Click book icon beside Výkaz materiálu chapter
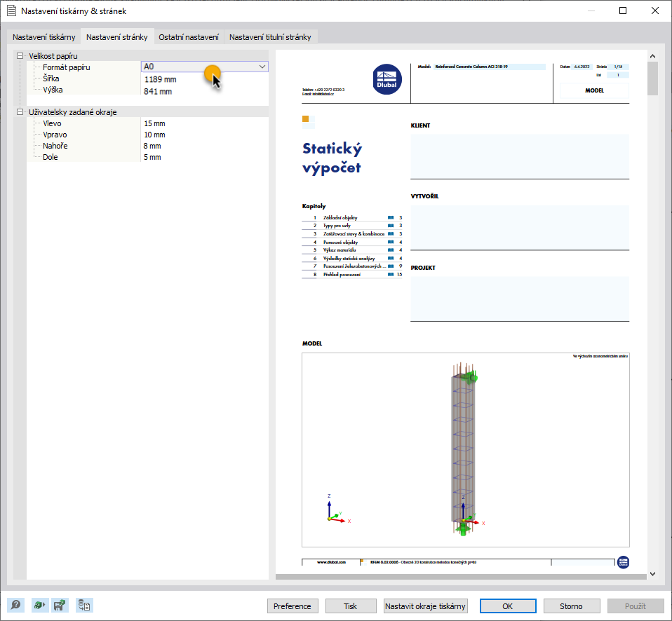 pyautogui.click(x=391, y=250)
